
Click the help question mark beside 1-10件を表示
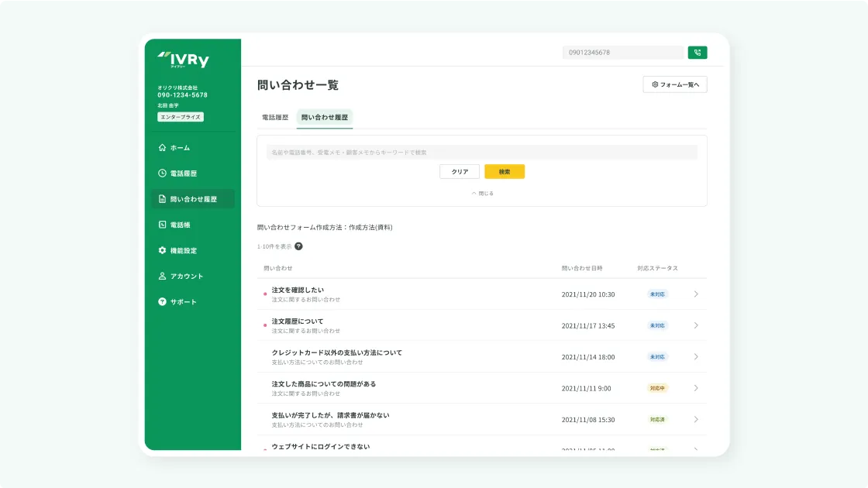[298, 246]
